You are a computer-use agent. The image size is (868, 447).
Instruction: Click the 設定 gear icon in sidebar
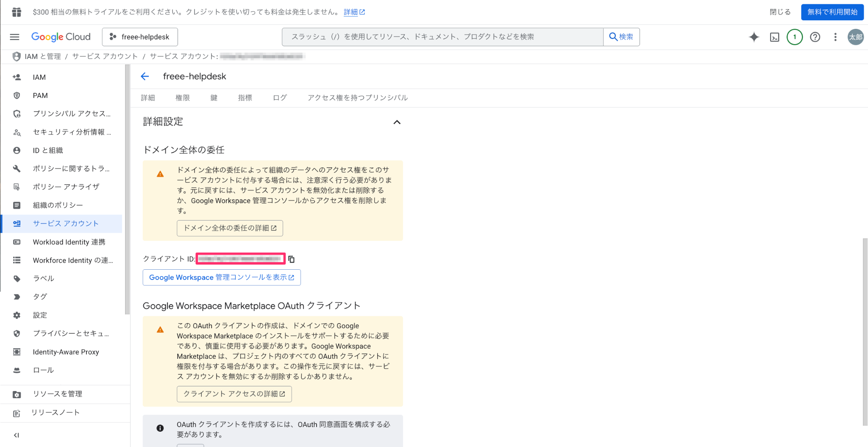(17, 315)
